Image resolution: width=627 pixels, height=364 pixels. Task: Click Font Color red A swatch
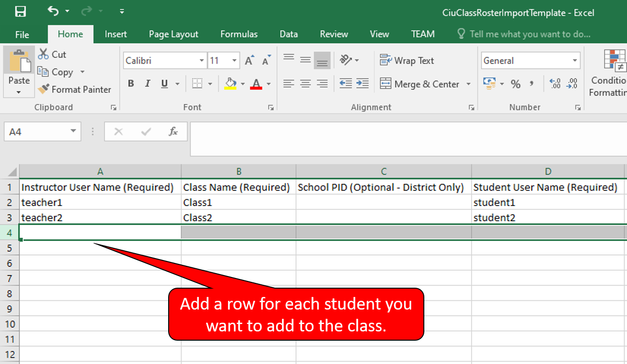pyautogui.click(x=256, y=84)
